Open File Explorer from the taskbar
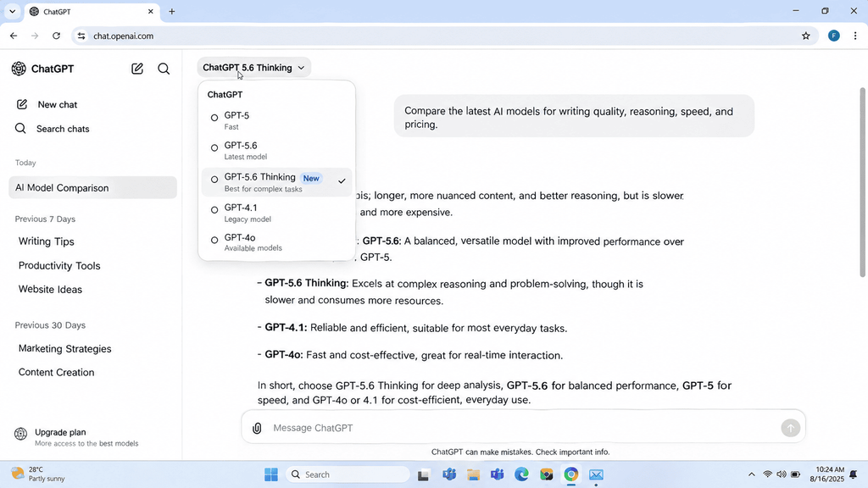Screen dimensions: 868x488 [473, 474]
